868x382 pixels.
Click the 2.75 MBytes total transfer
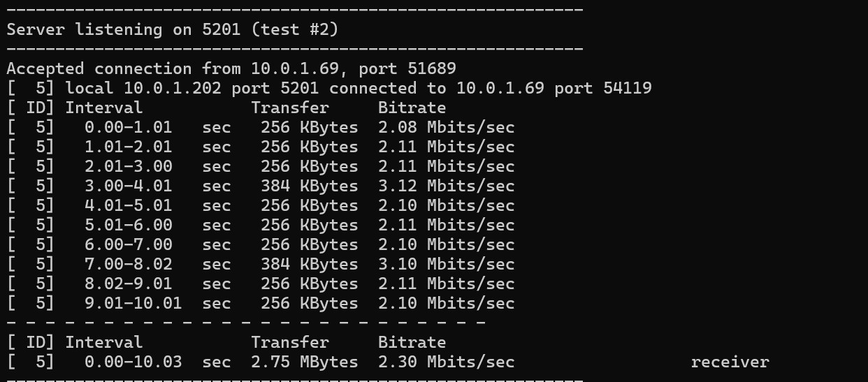[x=305, y=362]
